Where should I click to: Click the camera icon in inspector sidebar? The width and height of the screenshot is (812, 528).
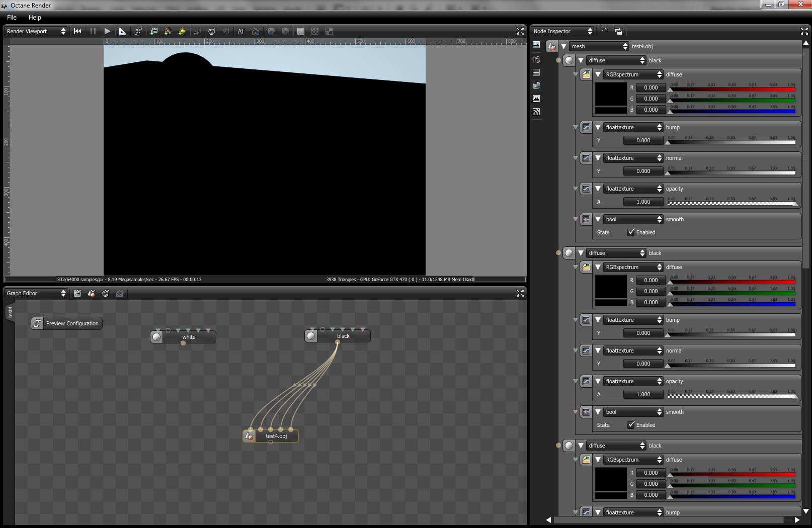click(536, 59)
